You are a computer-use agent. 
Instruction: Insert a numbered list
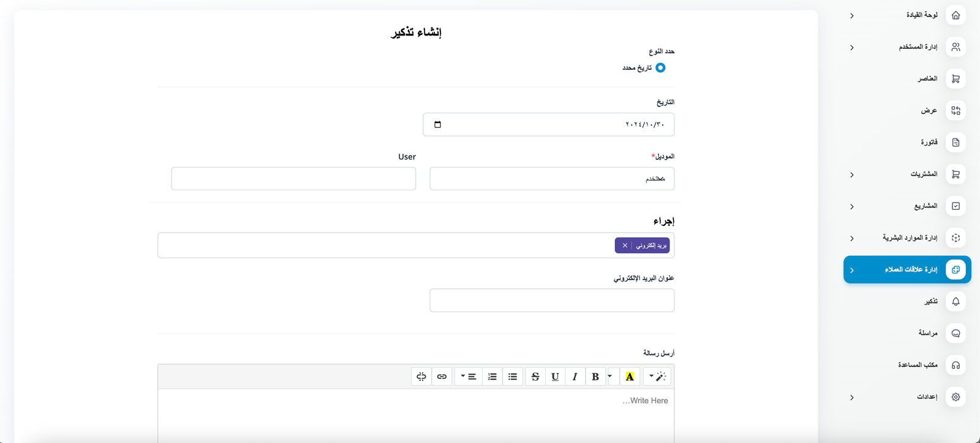(x=492, y=377)
